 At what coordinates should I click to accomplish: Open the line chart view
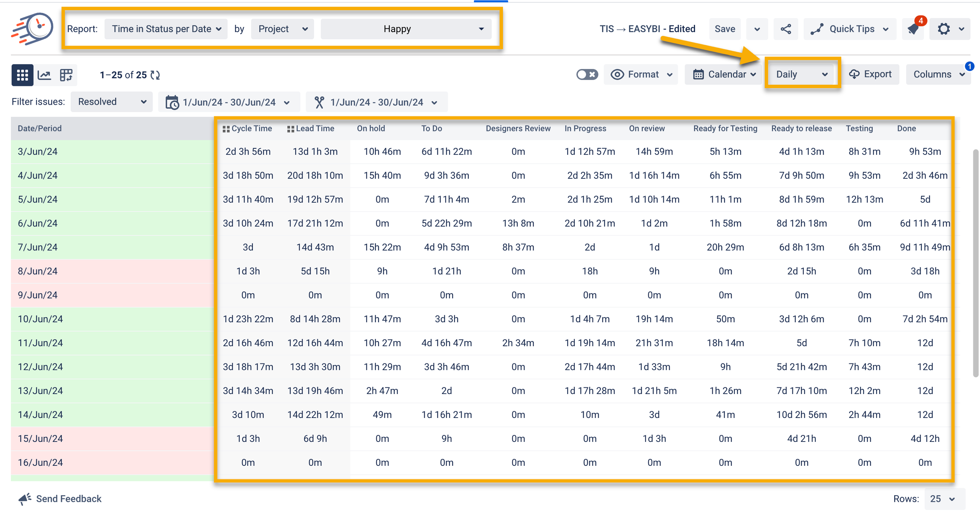(44, 74)
